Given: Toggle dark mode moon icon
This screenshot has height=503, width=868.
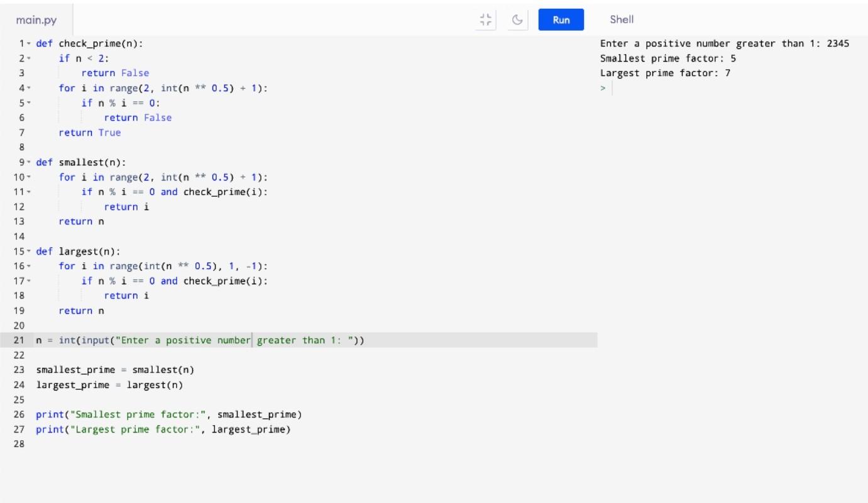Looking at the screenshot, I should (x=517, y=19).
